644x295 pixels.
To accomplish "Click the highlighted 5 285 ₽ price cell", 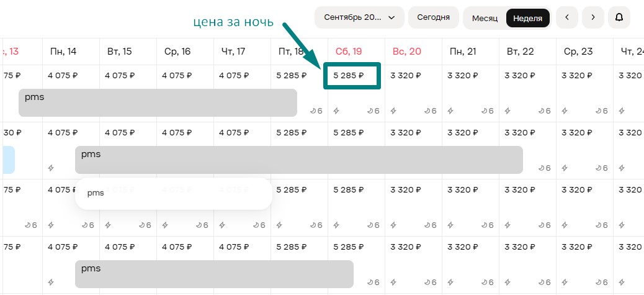I will tap(352, 76).
